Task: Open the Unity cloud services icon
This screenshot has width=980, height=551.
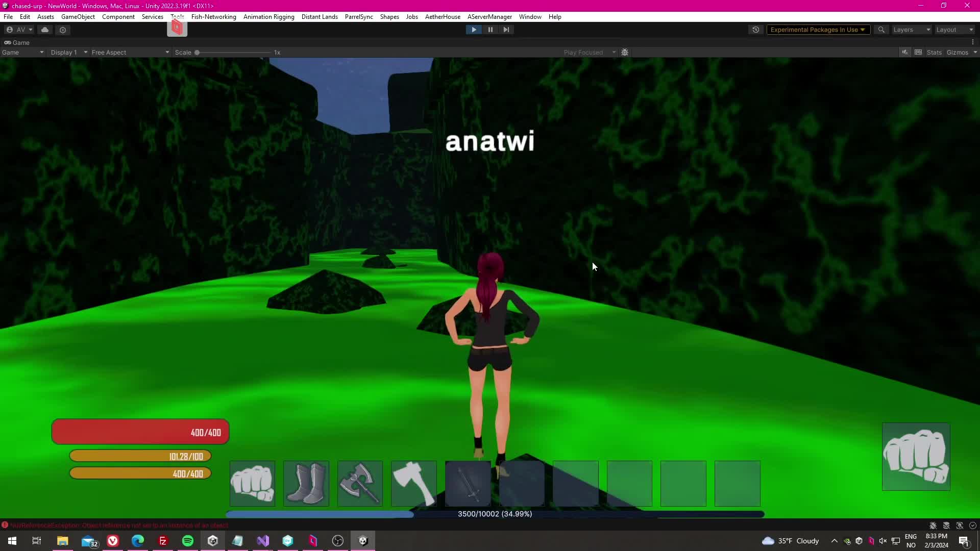Action: click(45, 30)
